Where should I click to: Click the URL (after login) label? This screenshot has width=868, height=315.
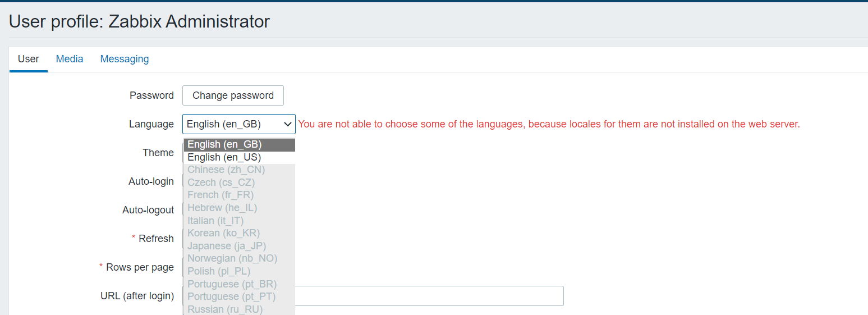click(137, 296)
